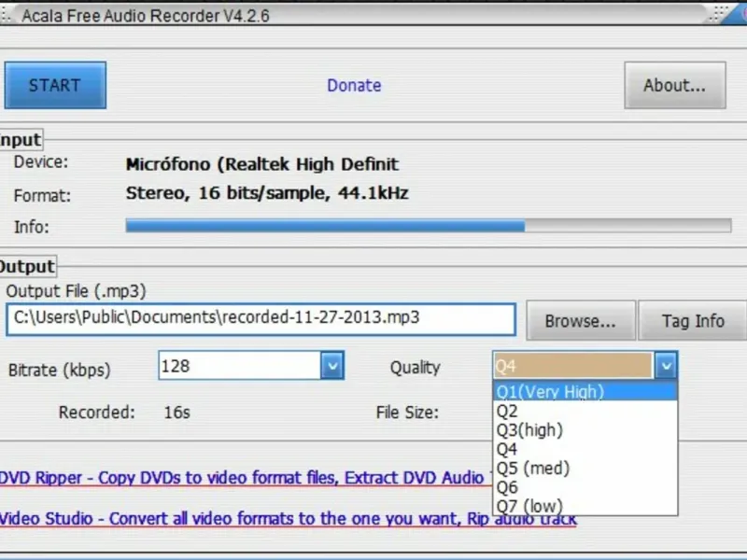Click the Quality label
The image size is (747, 560).
(x=415, y=368)
